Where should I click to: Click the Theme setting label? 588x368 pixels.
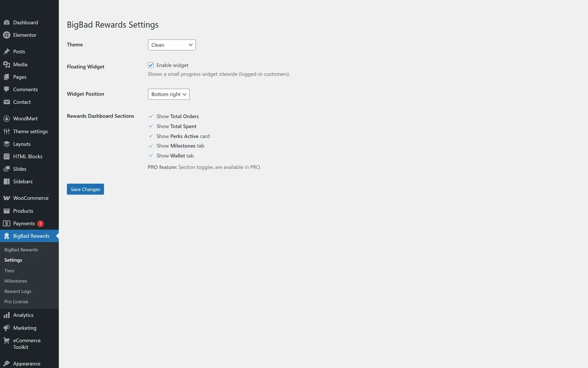(75, 45)
